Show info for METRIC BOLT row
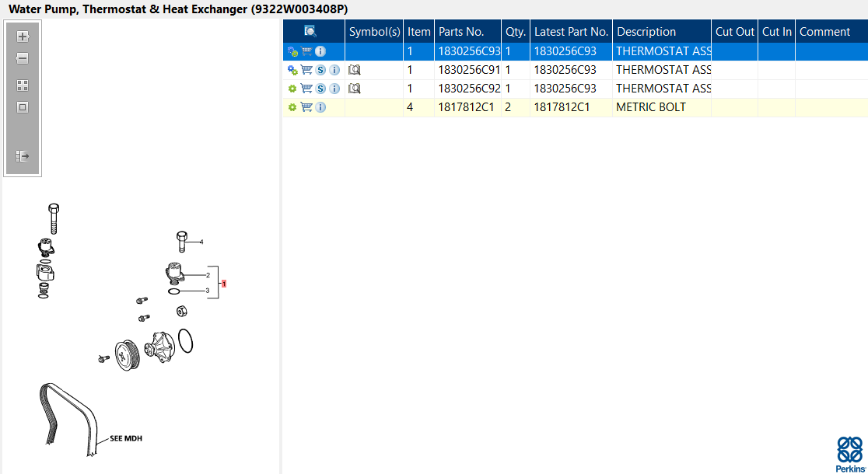 320,107
